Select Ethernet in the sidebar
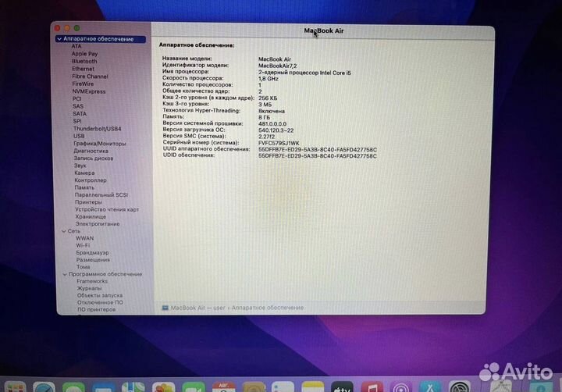 84,69
